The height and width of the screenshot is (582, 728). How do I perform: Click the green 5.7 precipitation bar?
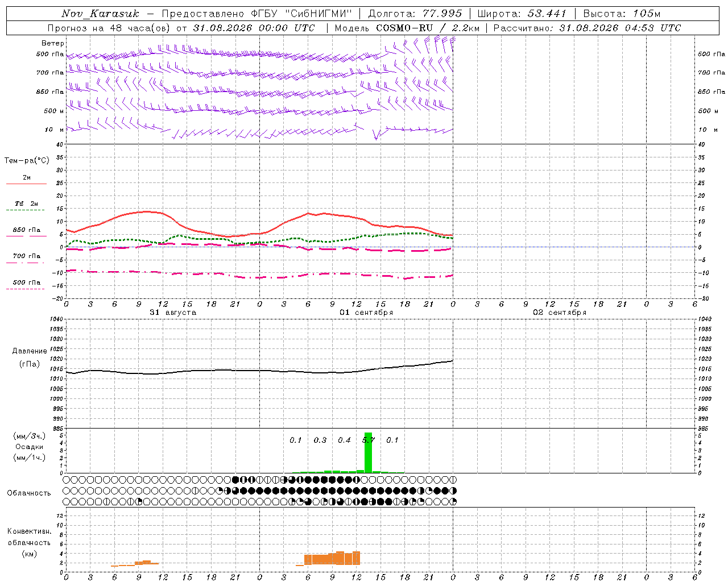[368, 452]
